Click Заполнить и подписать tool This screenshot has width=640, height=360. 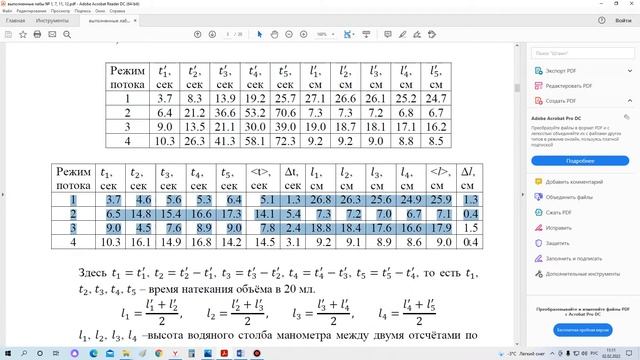(x=573, y=258)
